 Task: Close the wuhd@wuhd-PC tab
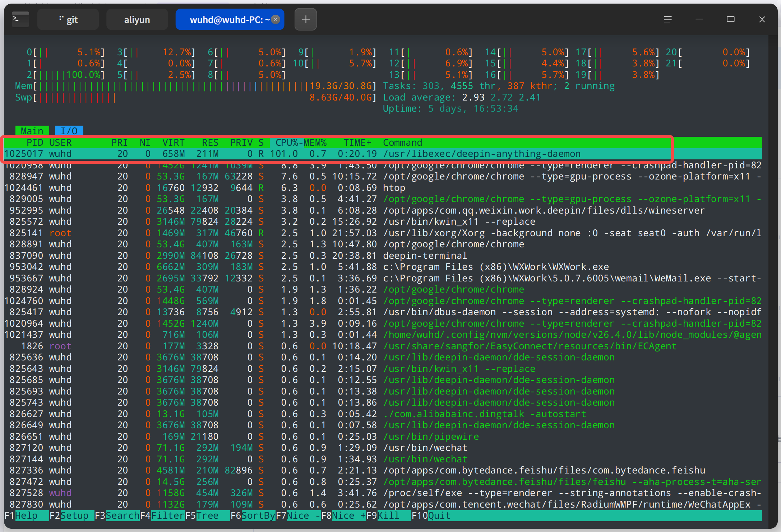pyautogui.click(x=276, y=19)
